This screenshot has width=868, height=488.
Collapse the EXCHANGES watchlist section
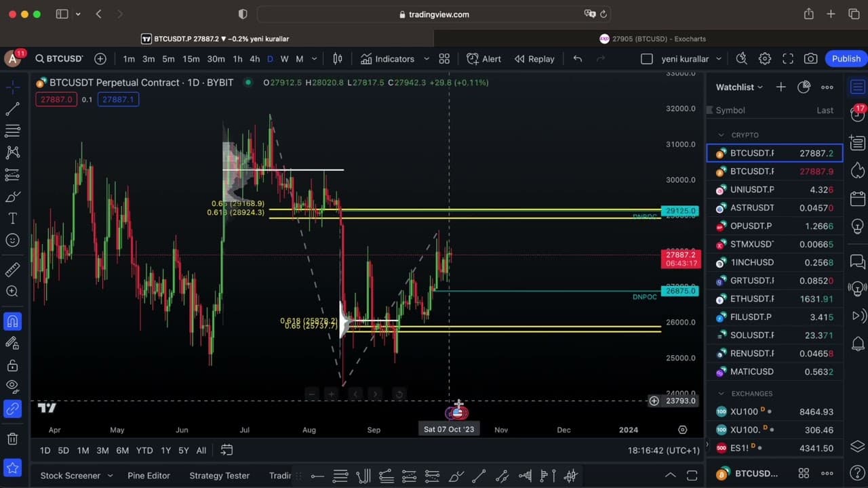click(x=721, y=393)
